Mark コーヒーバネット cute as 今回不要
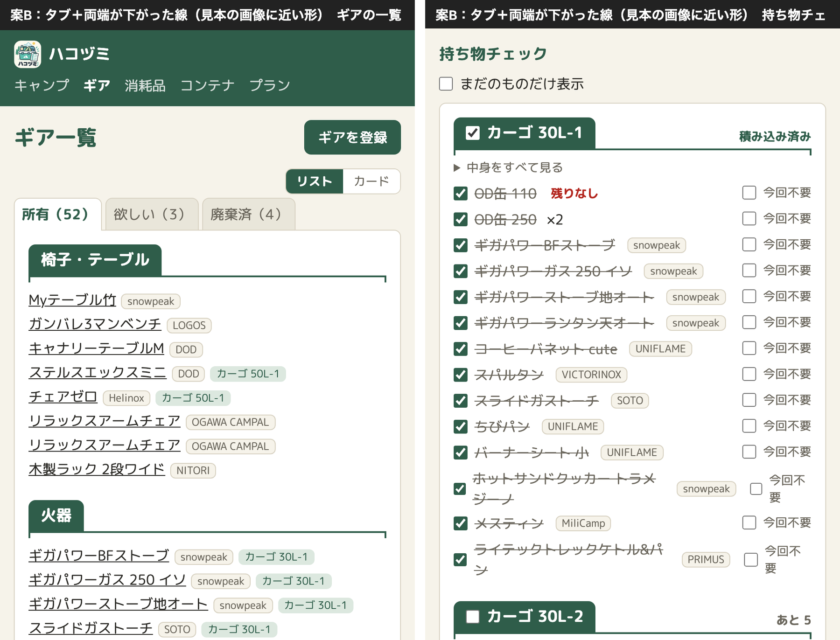Image resolution: width=840 pixels, height=640 pixels. click(x=749, y=348)
